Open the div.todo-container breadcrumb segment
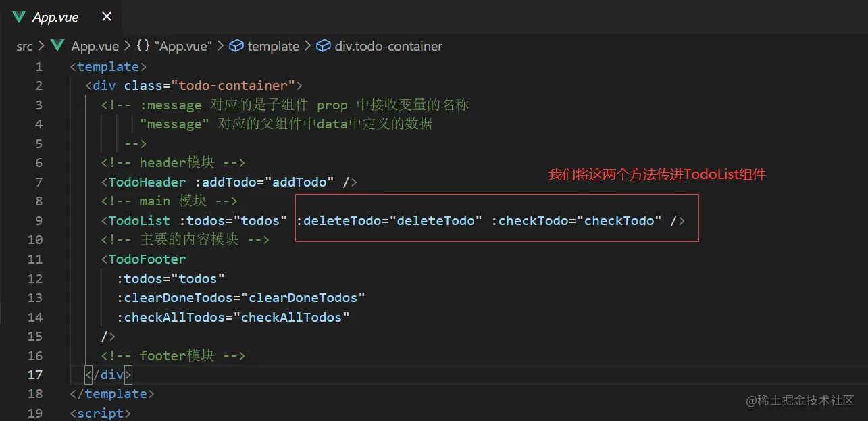 pos(388,46)
